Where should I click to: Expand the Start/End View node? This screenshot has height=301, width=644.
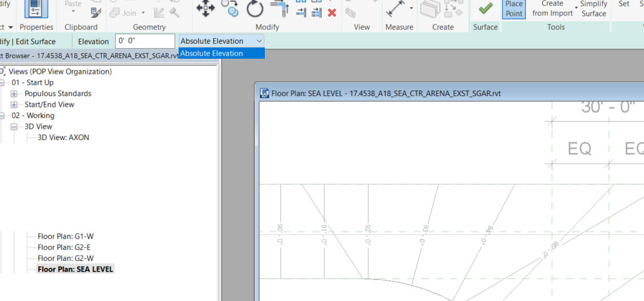[x=14, y=105]
